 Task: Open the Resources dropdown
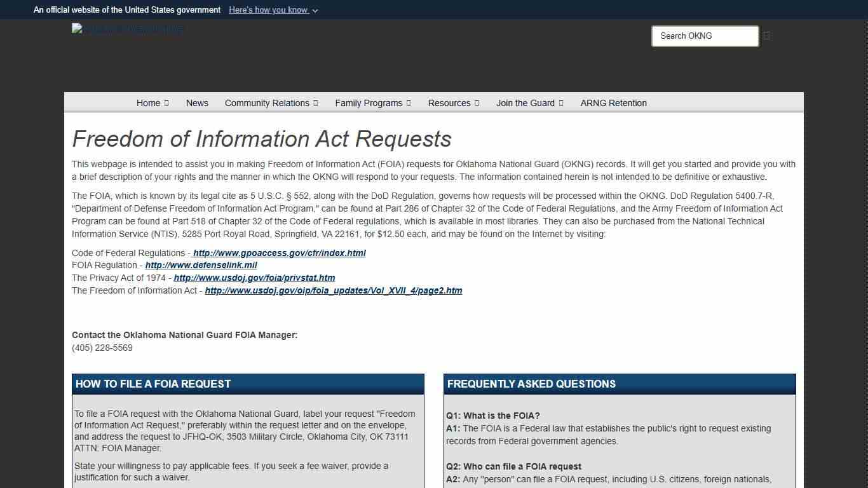453,103
